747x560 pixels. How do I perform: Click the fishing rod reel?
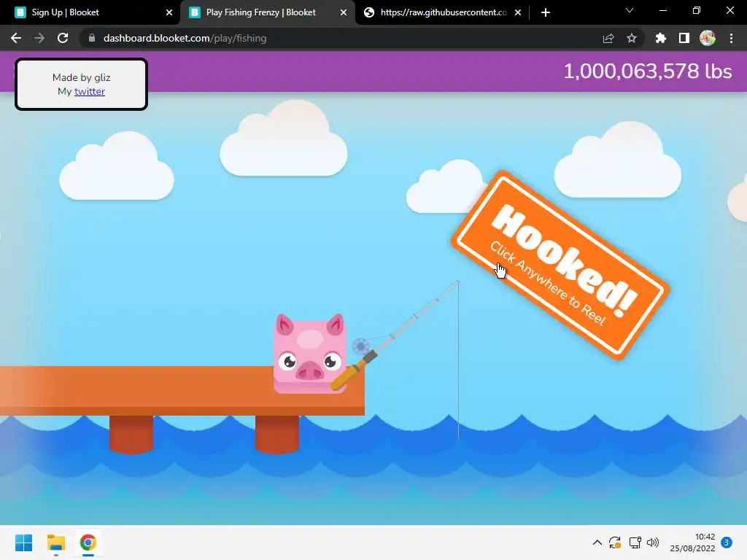[360, 346]
